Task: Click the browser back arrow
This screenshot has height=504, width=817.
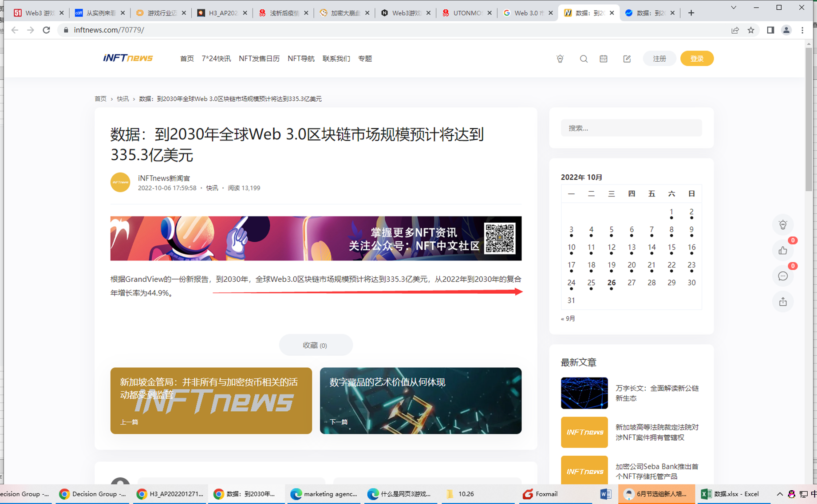Action: (x=15, y=30)
